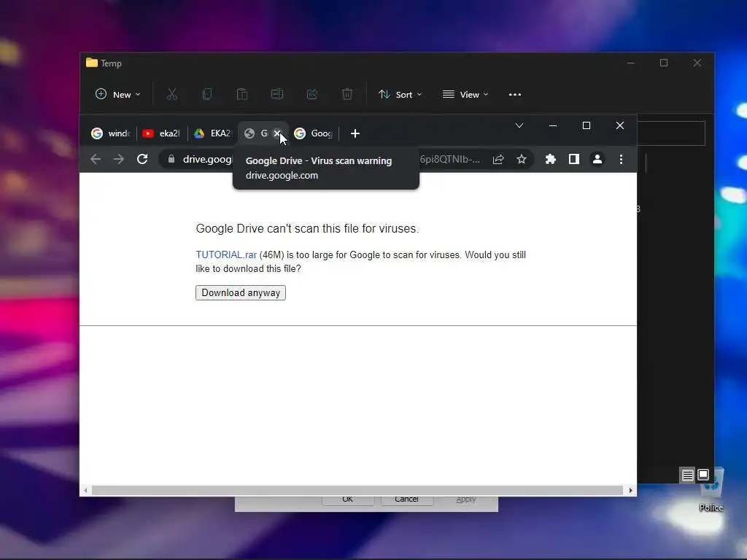
Task: Select the active Virus scan warning tab
Action: pyautogui.click(x=258, y=134)
